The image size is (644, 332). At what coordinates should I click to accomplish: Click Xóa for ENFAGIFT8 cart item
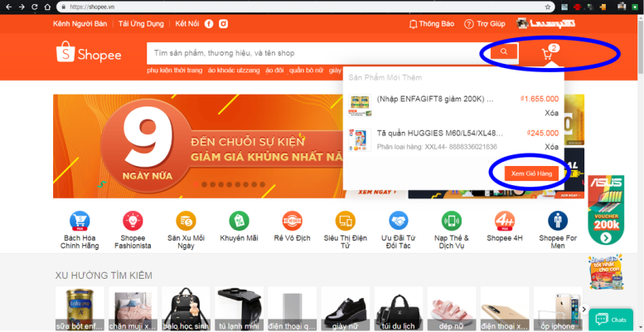(x=552, y=113)
